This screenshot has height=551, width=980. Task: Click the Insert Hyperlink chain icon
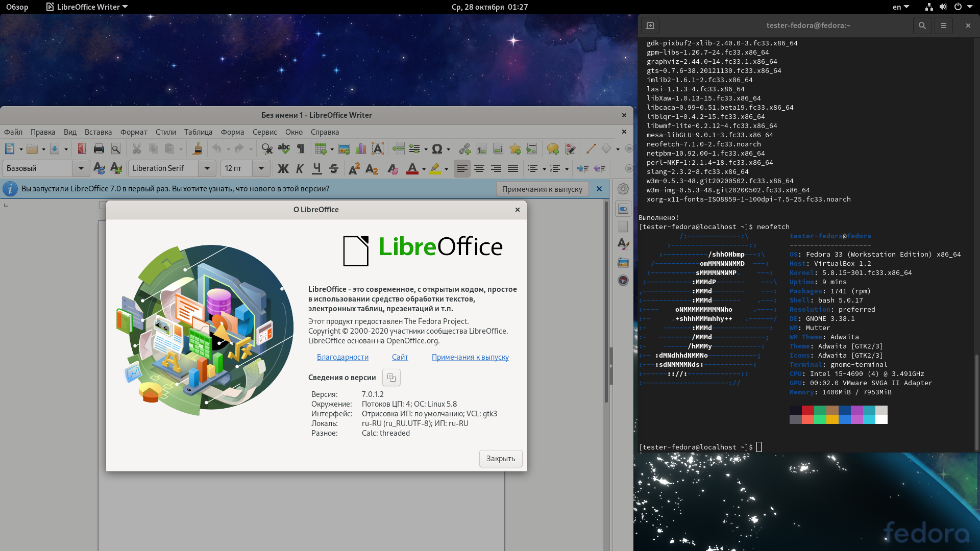pyautogui.click(x=464, y=148)
